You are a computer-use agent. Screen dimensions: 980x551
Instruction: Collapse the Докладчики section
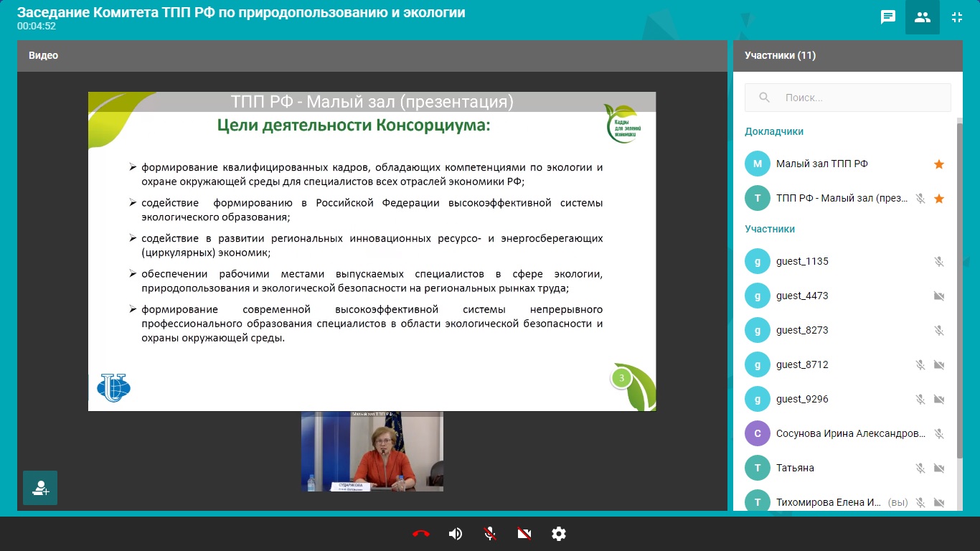pyautogui.click(x=774, y=131)
